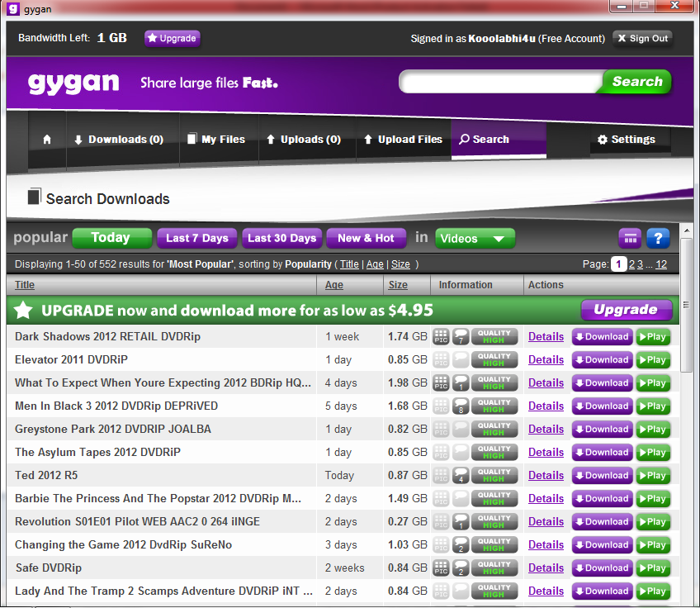Expand the Videos category dropdown
700x608 pixels.
pos(475,239)
